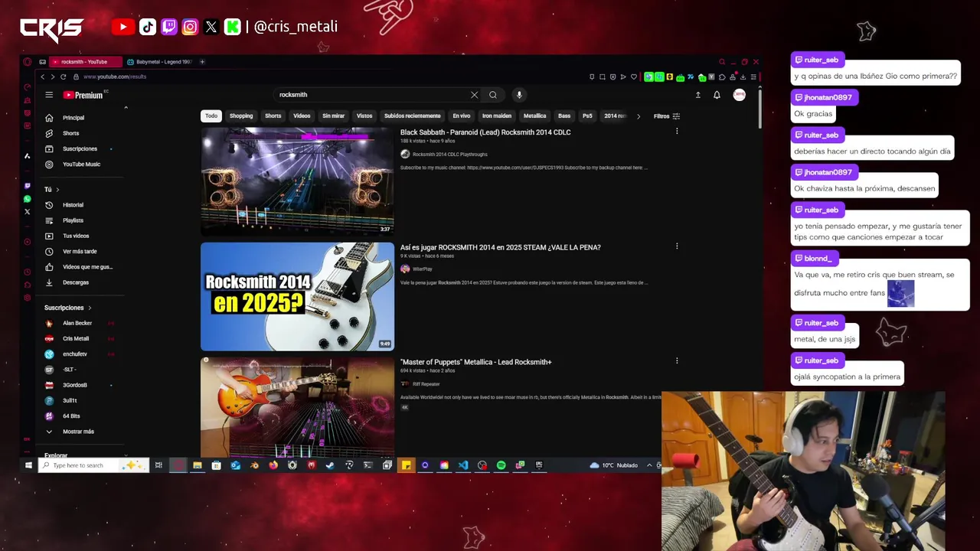Open YouTube notifications bell
This screenshot has width=980, height=551.
717,95
